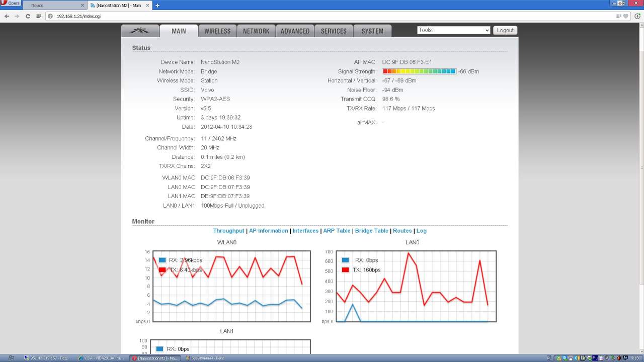Click Uptime value 3 days 19:39:32
Screen dimensions: 644x362
point(221,118)
